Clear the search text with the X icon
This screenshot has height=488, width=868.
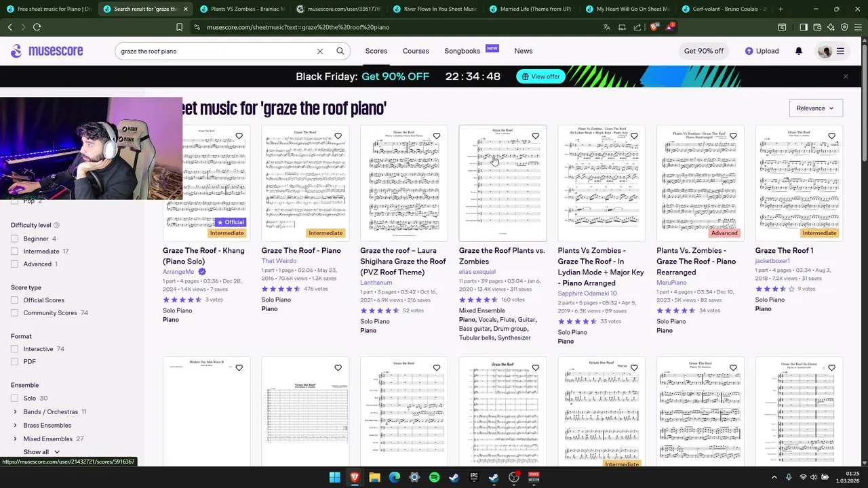320,51
